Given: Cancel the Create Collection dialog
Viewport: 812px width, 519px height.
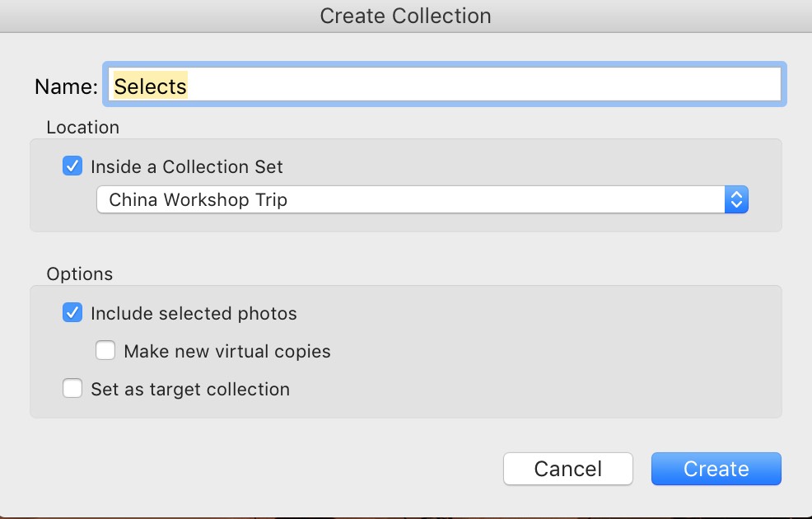Looking at the screenshot, I should pos(568,469).
